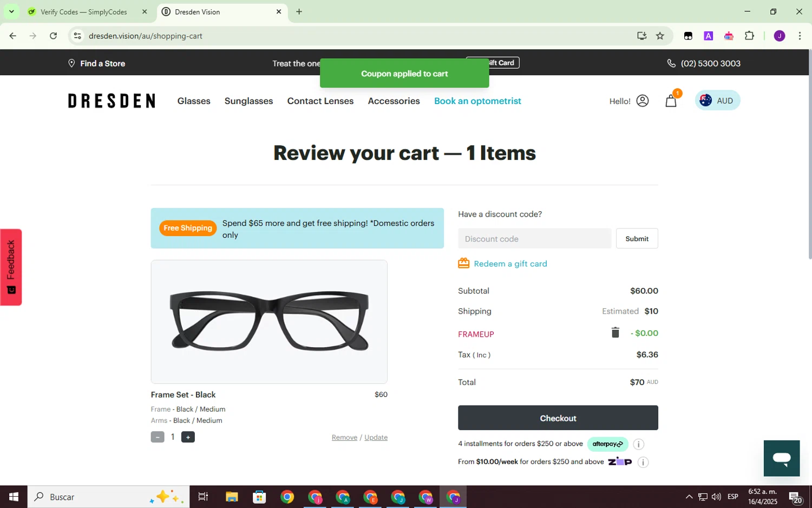Click the black glasses product image
The image size is (812, 508).
pos(269,322)
